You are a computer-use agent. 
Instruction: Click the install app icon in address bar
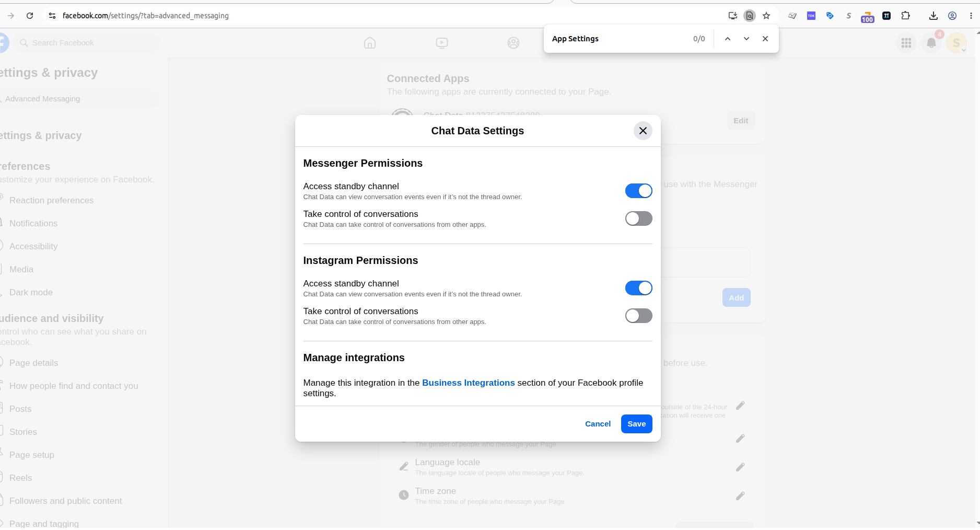point(732,16)
